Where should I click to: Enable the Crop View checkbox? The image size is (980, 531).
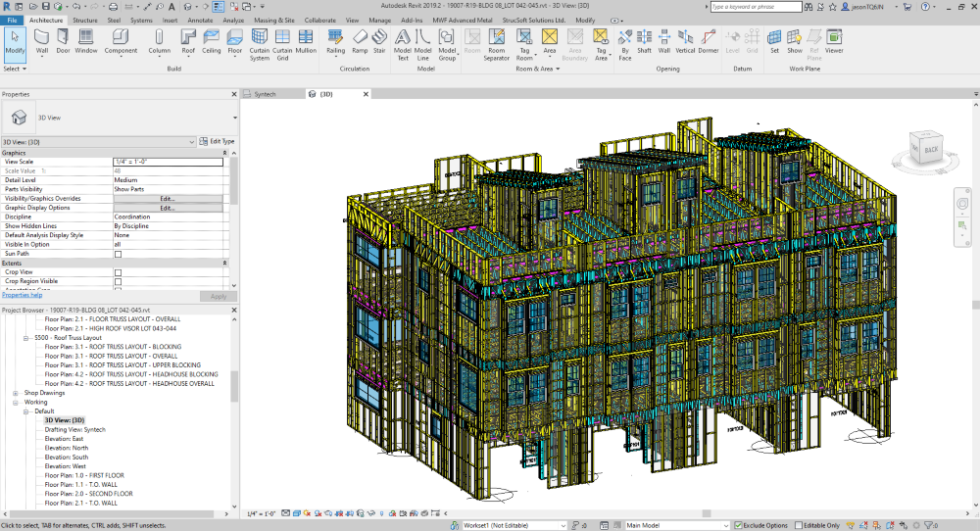tap(119, 272)
